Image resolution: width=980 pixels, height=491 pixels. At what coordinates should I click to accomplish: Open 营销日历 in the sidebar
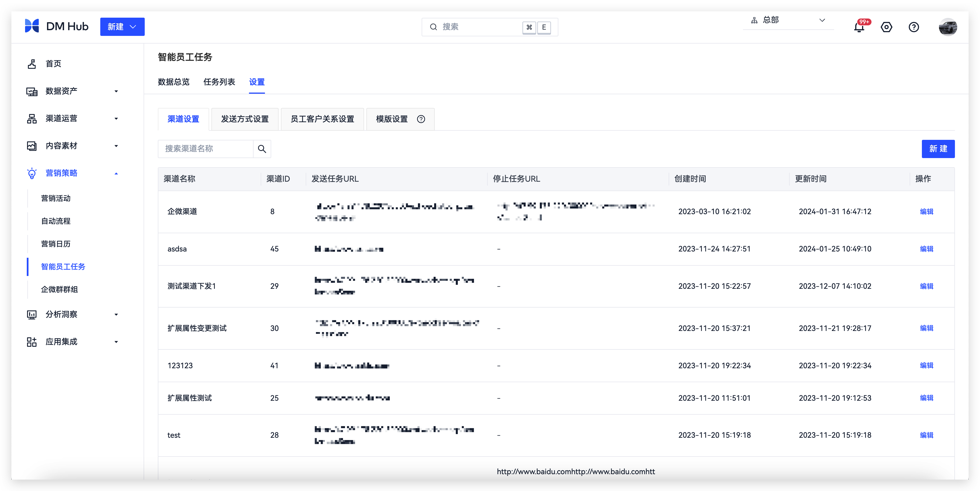pyautogui.click(x=56, y=244)
